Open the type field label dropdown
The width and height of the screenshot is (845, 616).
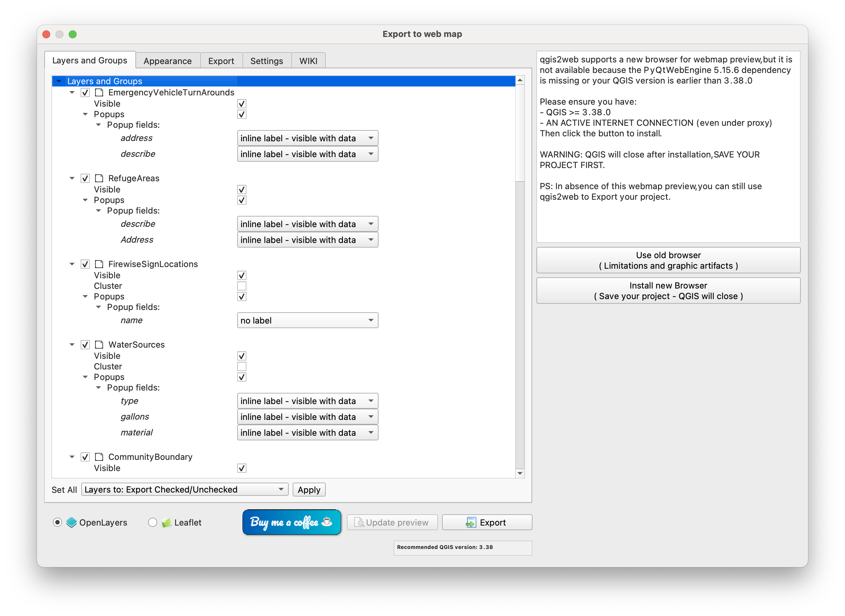pyautogui.click(x=308, y=401)
